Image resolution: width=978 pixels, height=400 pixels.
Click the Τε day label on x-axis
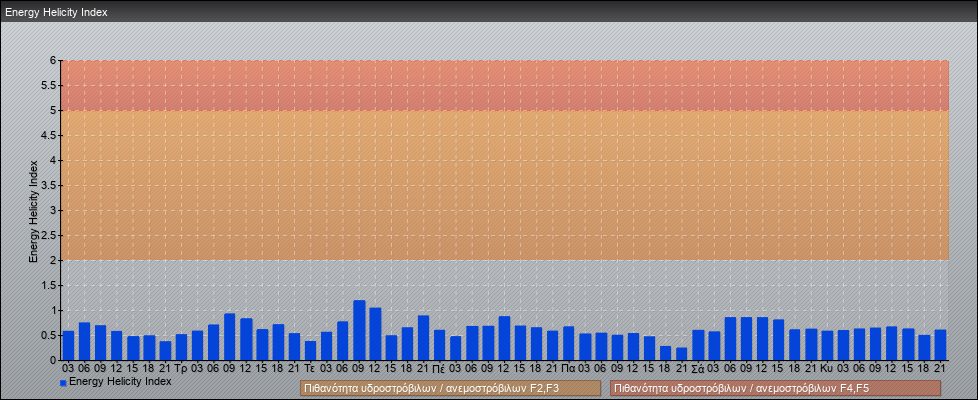pyautogui.click(x=310, y=368)
